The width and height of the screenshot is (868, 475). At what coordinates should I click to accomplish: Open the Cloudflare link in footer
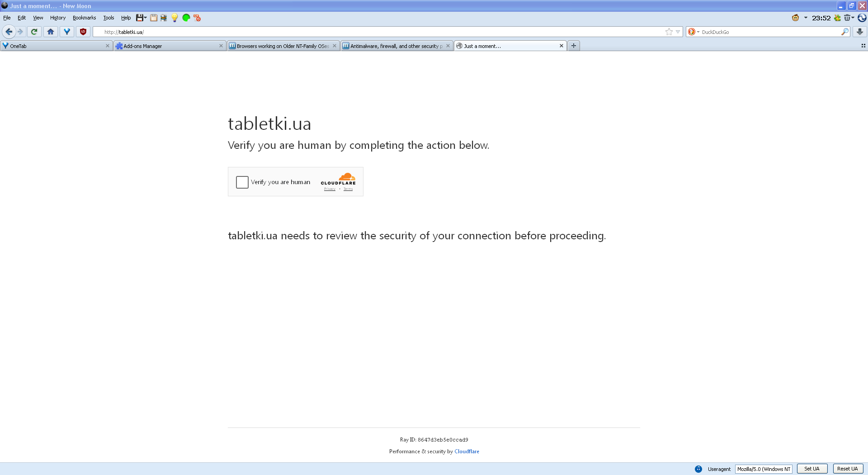pos(467,451)
